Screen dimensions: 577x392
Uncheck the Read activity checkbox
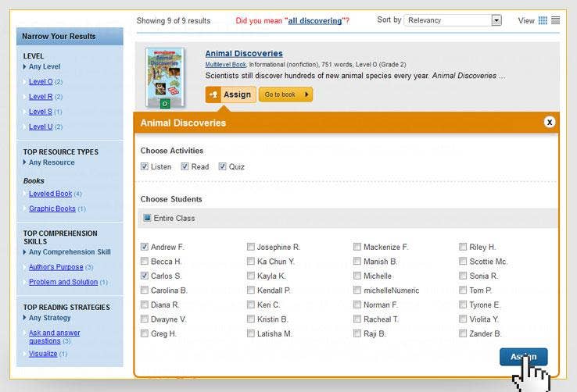(x=185, y=166)
